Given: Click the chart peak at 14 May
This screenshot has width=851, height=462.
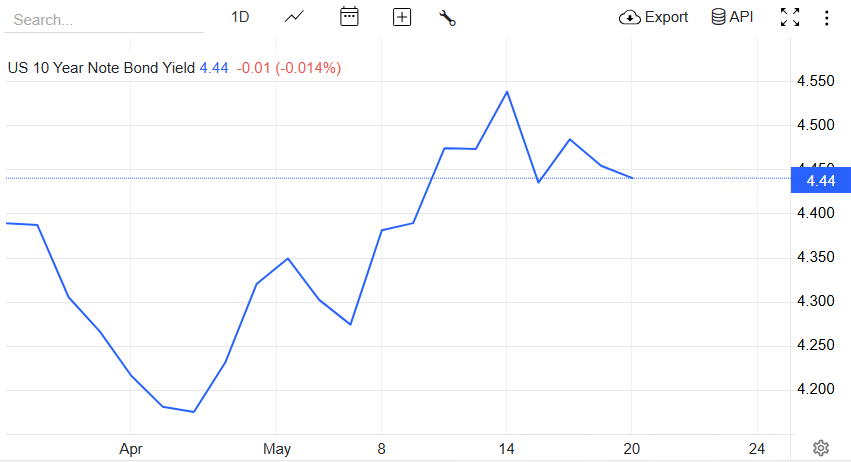Looking at the screenshot, I should tap(507, 92).
